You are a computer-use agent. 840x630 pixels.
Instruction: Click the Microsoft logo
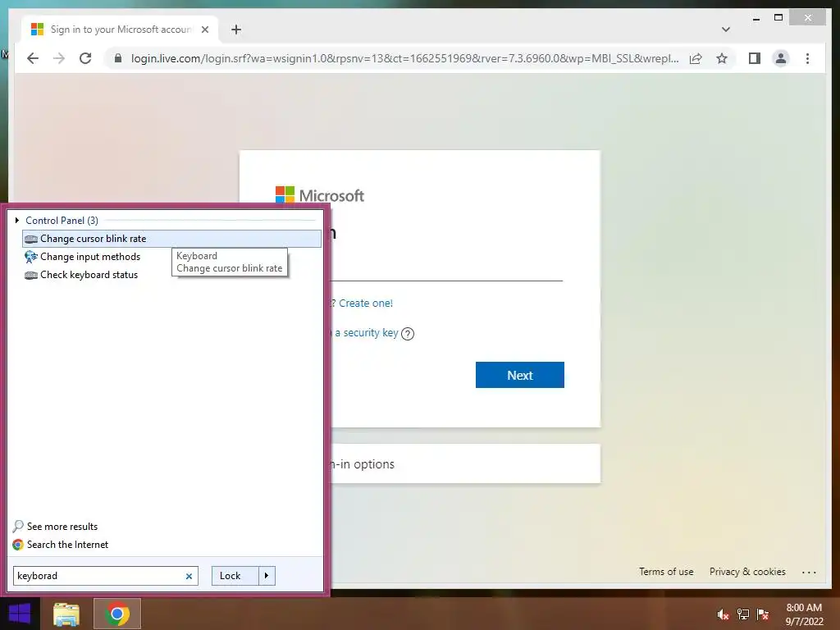[320, 195]
